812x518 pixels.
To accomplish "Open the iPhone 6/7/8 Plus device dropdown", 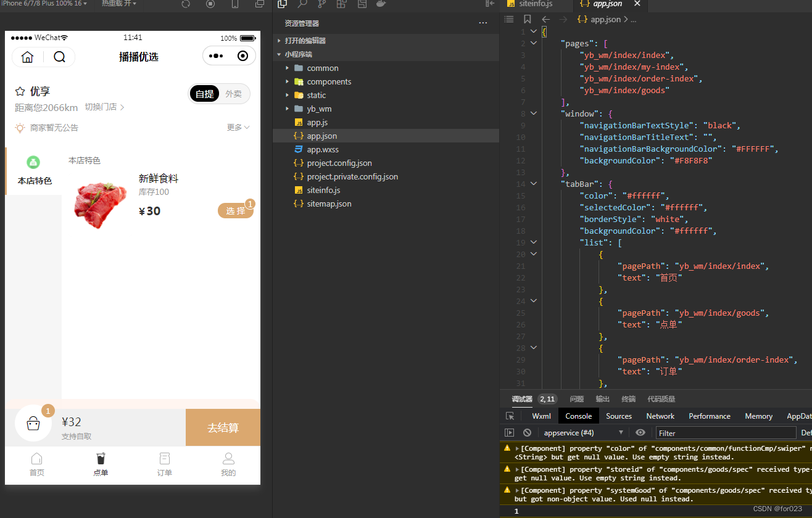I will 43,4.
